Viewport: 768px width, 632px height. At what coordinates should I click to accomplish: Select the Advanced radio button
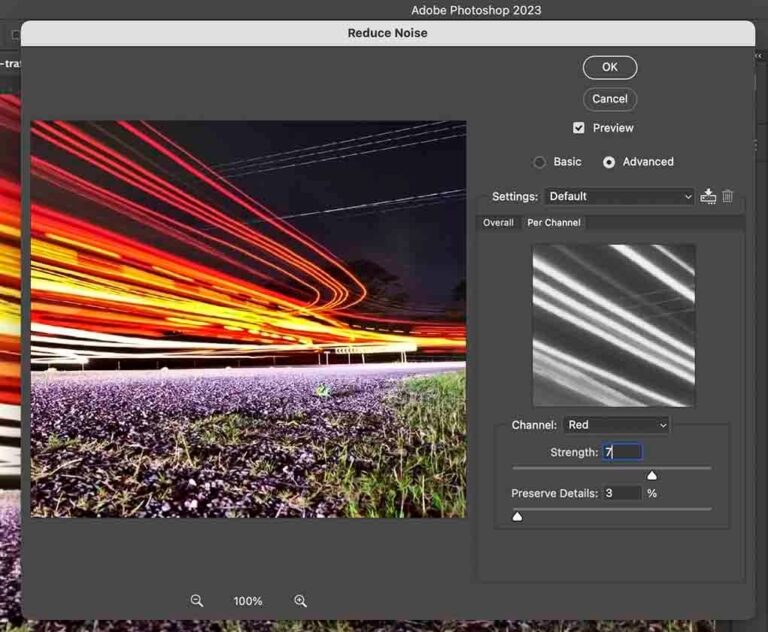[x=609, y=162]
